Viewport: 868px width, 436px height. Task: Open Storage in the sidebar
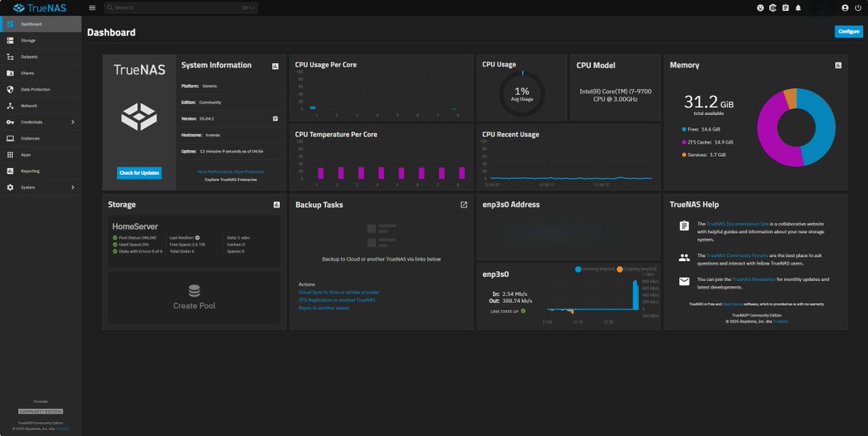click(41, 40)
